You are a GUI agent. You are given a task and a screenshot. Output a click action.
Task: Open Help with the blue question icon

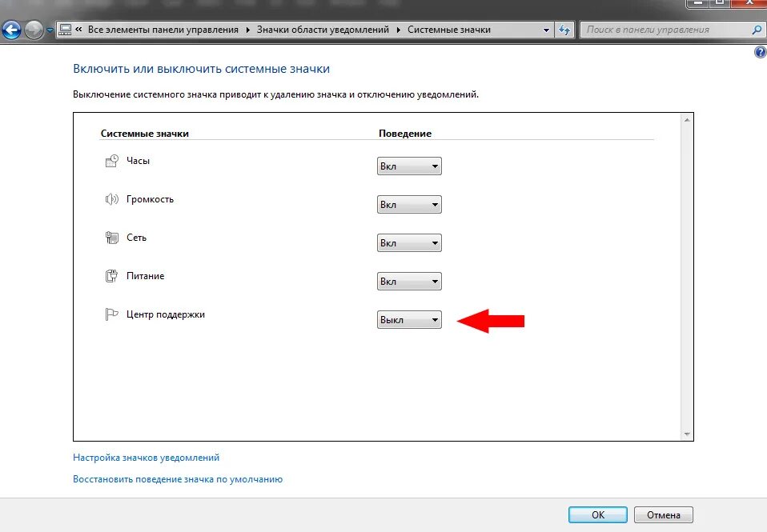pyautogui.click(x=760, y=52)
